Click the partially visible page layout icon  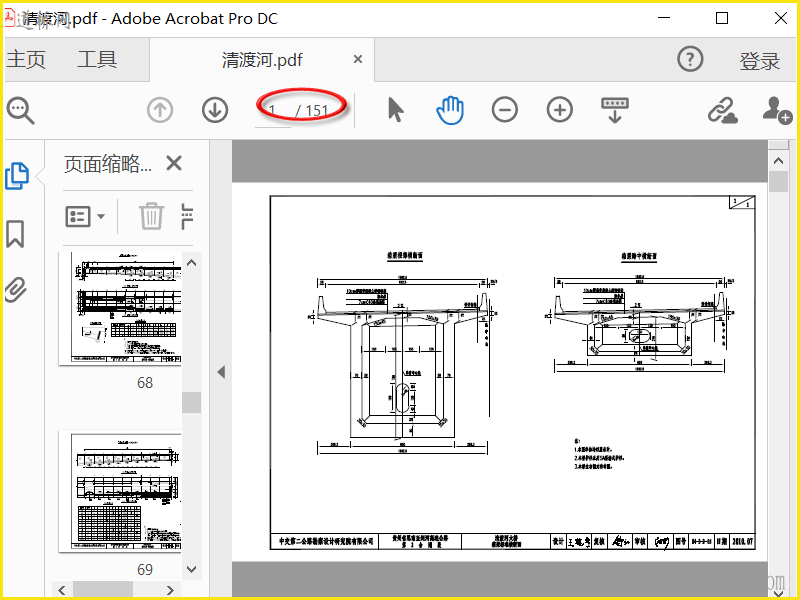[x=187, y=216]
